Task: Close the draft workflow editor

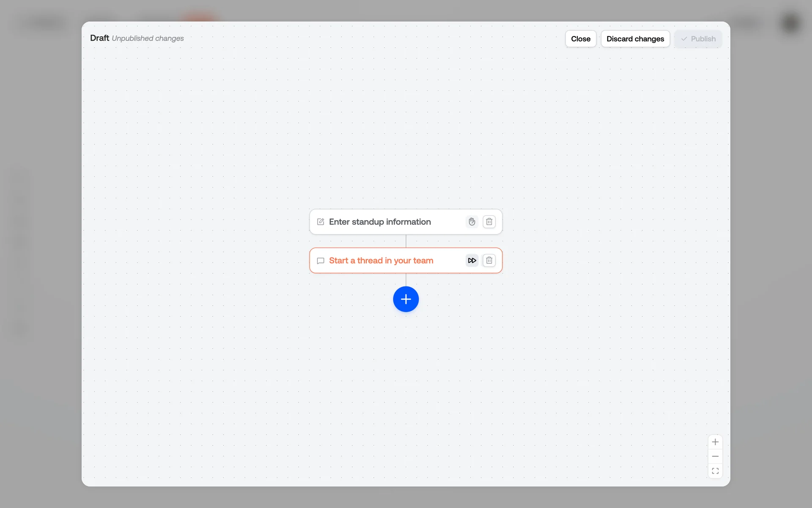Action: pos(580,39)
